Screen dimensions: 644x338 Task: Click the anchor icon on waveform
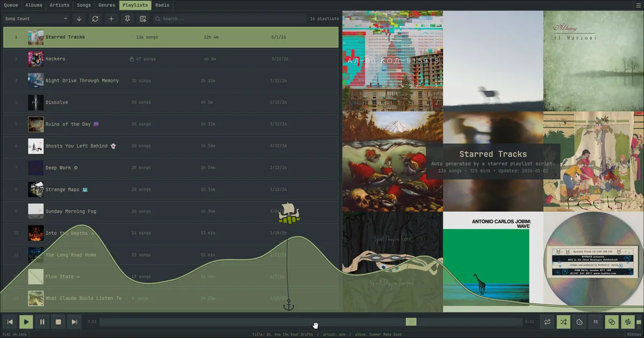pyautogui.click(x=289, y=305)
